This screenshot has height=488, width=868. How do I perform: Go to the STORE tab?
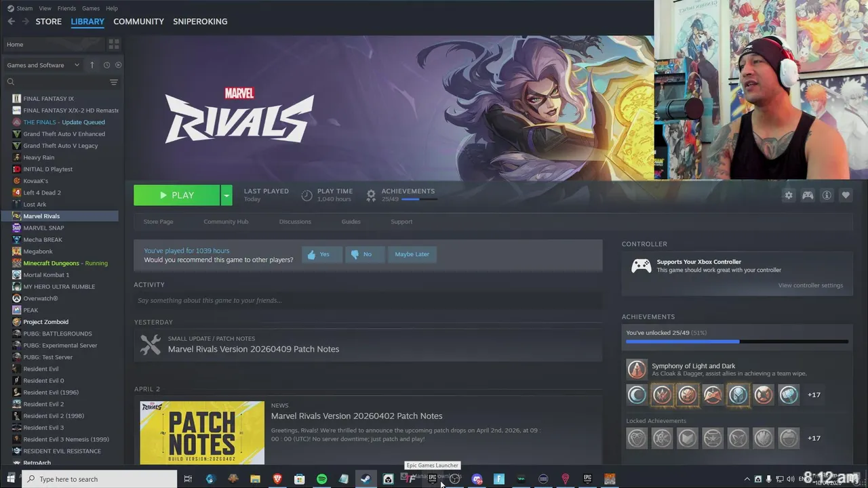[x=49, y=22]
